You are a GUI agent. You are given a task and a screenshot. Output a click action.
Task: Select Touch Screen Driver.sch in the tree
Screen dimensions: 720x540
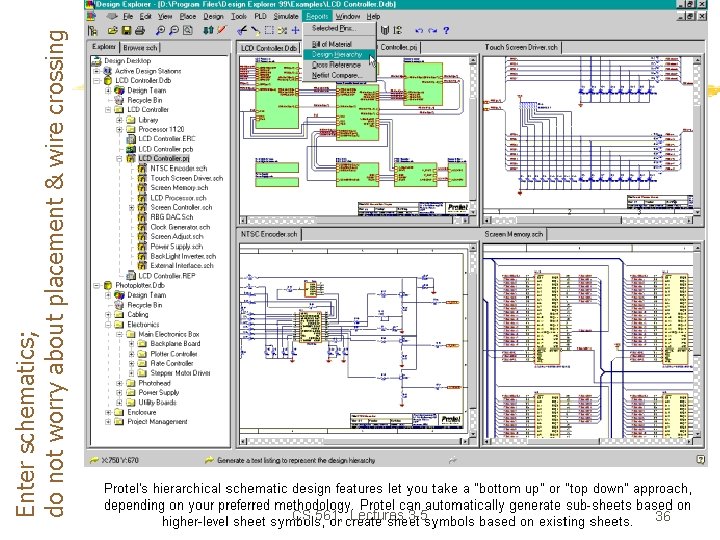[x=186, y=178]
